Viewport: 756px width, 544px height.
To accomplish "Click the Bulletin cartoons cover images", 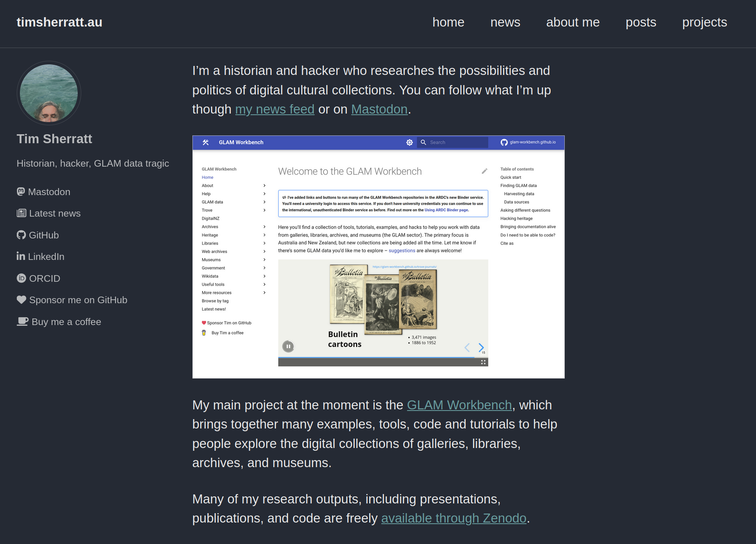I will (x=383, y=299).
